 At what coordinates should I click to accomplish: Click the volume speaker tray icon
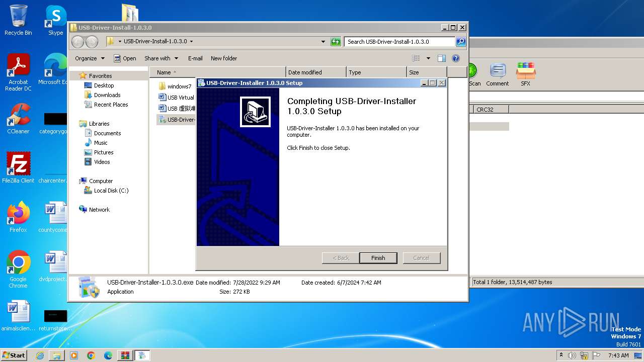coord(572,355)
